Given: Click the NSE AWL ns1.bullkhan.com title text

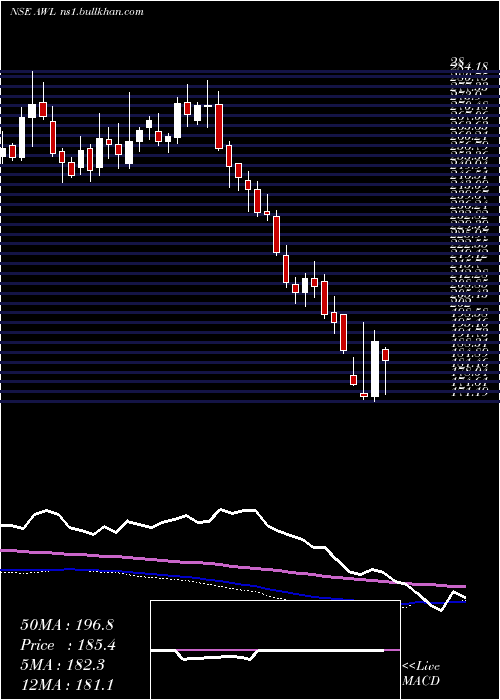Looking at the screenshot, I should pos(76,12).
